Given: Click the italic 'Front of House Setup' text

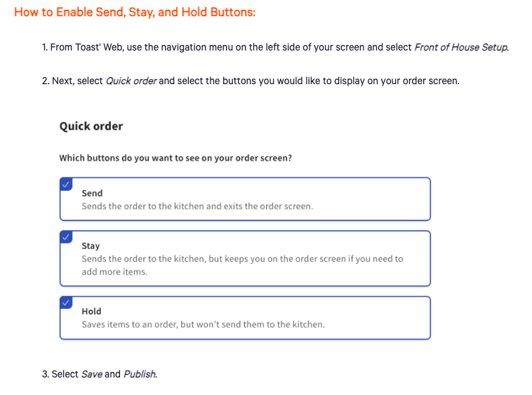Looking at the screenshot, I should tap(461, 48).
